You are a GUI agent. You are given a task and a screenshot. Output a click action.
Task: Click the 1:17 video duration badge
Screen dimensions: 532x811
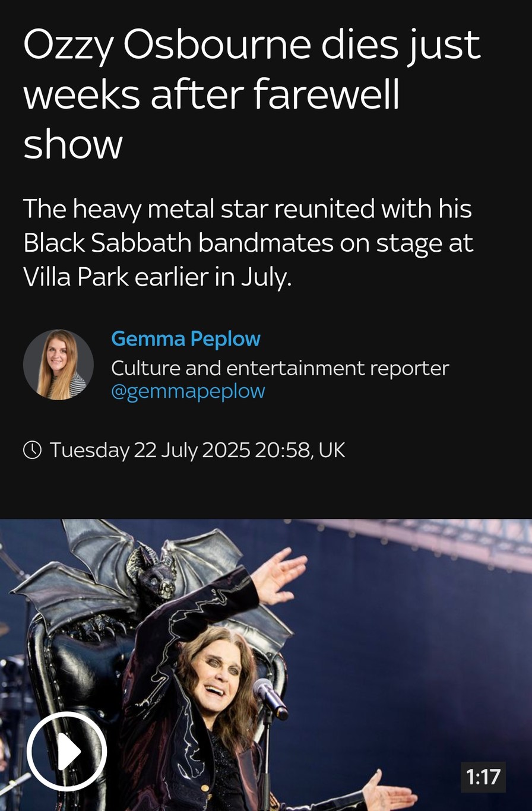(483, 777)
